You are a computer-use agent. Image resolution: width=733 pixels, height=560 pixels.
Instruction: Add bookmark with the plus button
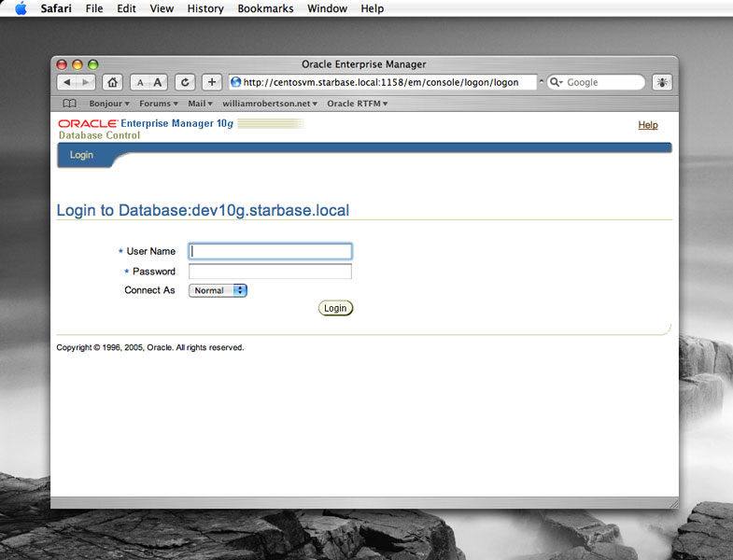coord(212,82)
